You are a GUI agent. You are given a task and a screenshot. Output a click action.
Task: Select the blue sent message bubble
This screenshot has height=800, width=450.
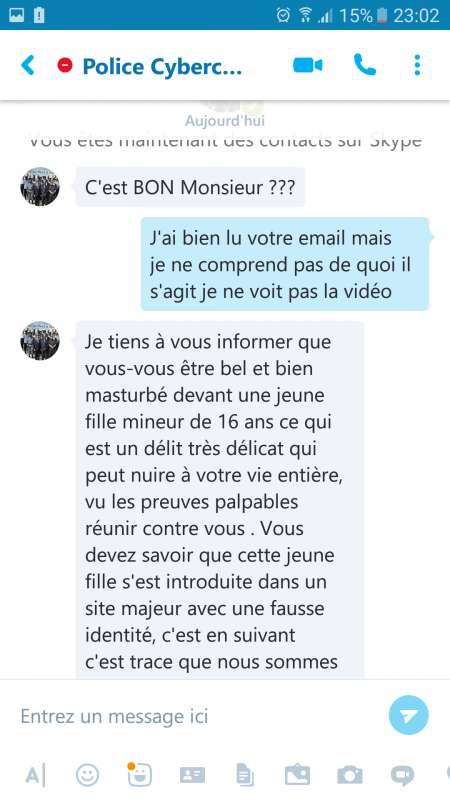(285, 264)
